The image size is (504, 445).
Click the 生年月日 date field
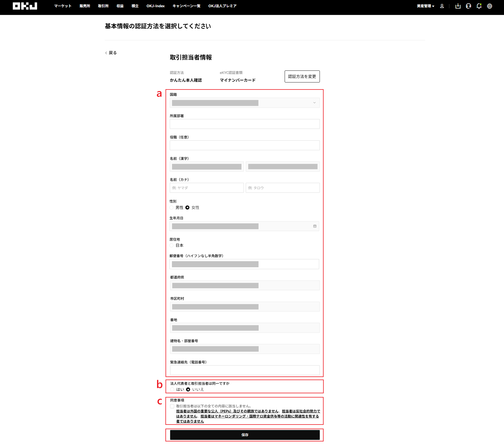click(244, 226)
